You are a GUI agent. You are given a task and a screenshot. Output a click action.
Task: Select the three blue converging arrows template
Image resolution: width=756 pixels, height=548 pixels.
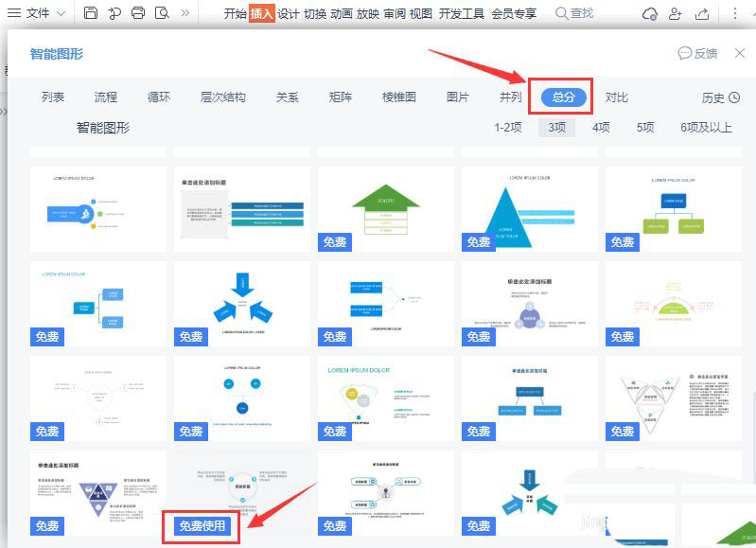242,304
